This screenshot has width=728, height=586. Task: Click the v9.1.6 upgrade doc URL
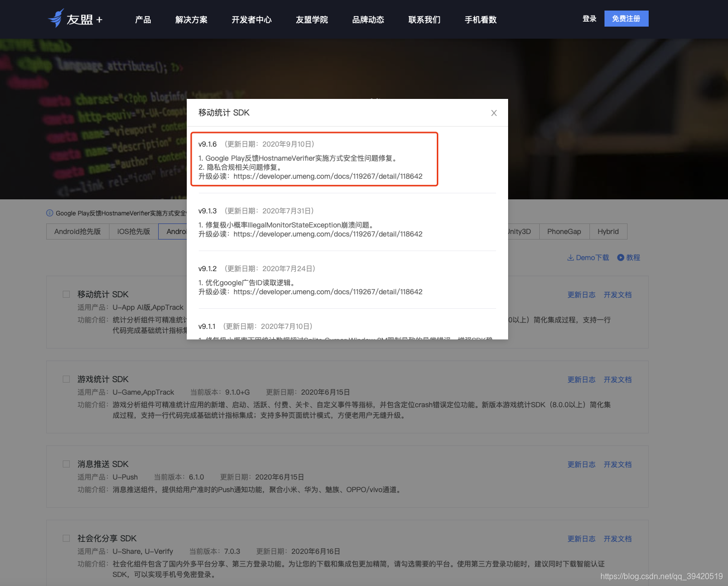tap(328, 176)
